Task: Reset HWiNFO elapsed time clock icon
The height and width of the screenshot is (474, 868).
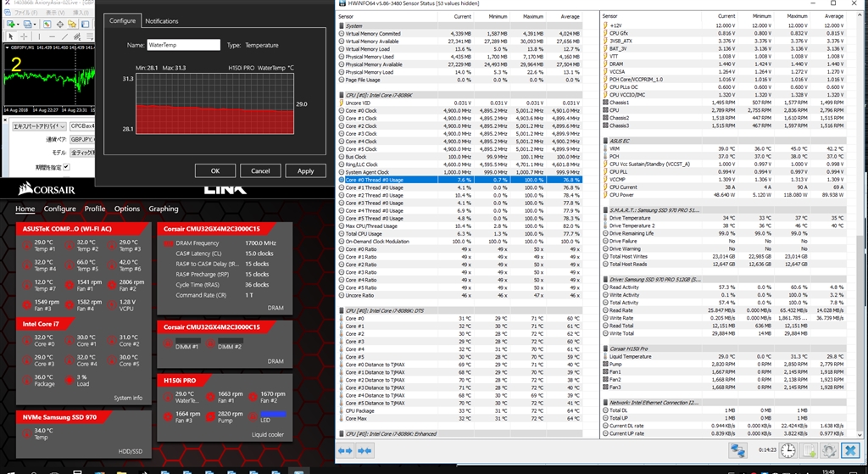Action: coord(788,450)
